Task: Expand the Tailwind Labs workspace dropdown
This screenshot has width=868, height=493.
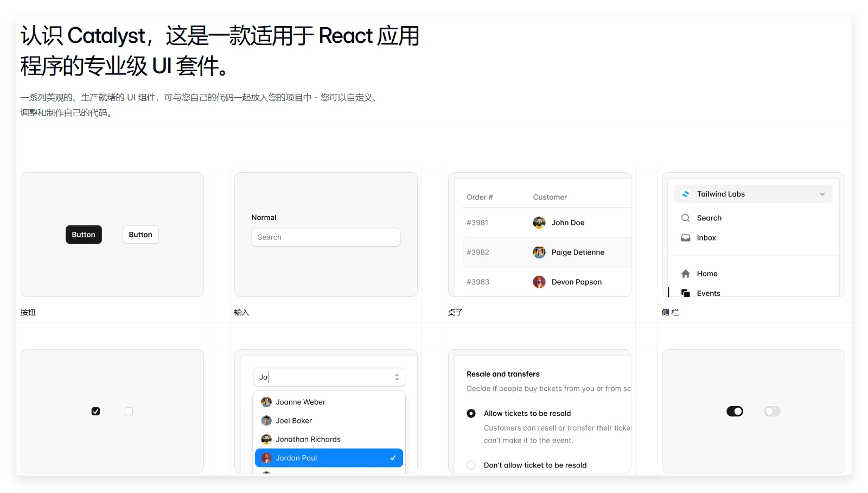Action: coord(822,194)
